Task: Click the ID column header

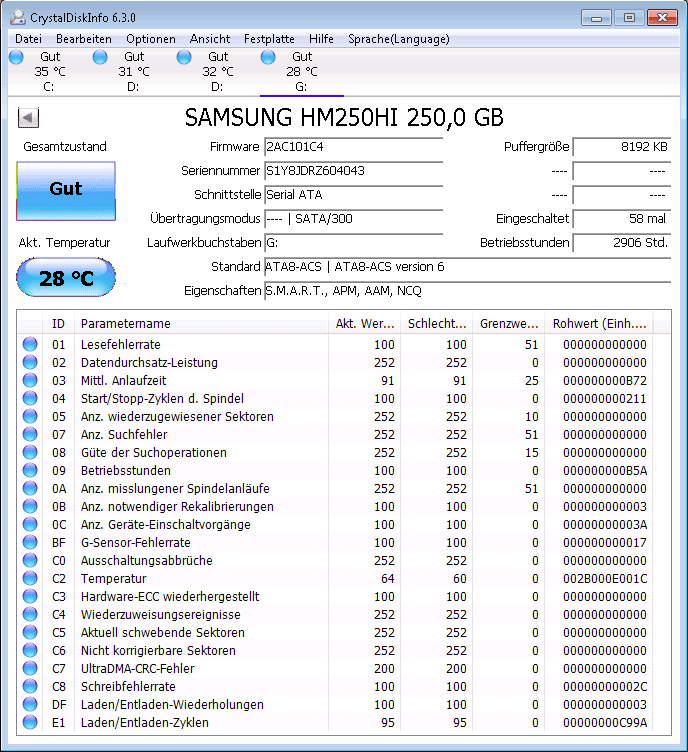Action: [58, 324]
